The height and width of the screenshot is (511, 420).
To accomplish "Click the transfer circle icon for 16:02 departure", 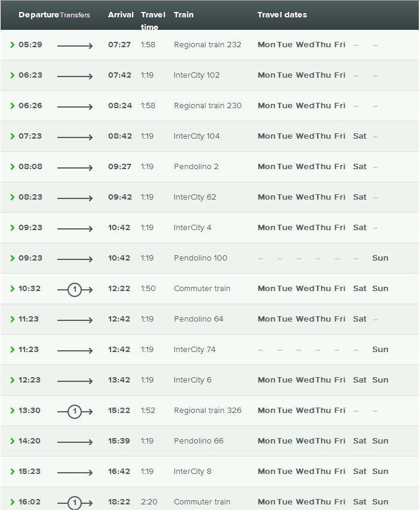I will pos(74,503).
